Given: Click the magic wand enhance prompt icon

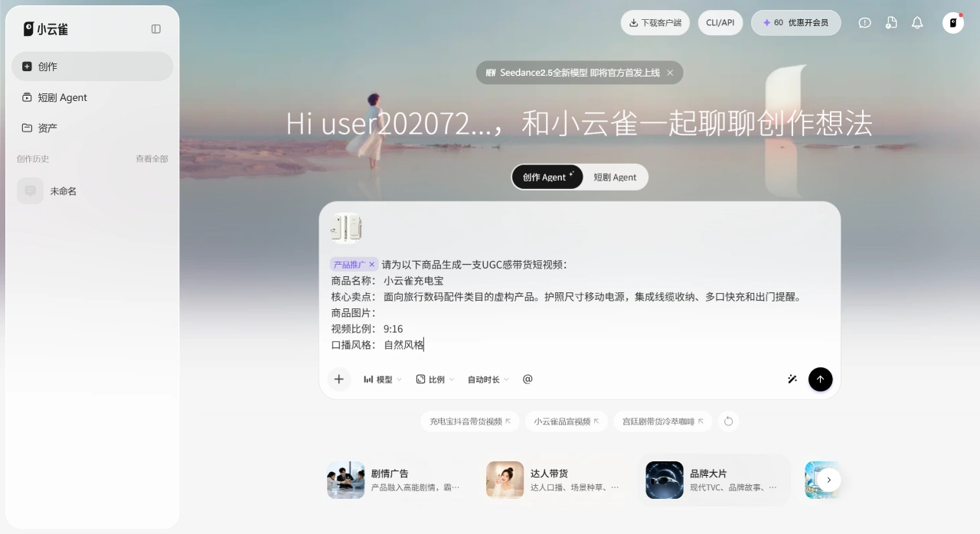Looking at the screenshot, I should pyautogui.click(x=792, y=379).
